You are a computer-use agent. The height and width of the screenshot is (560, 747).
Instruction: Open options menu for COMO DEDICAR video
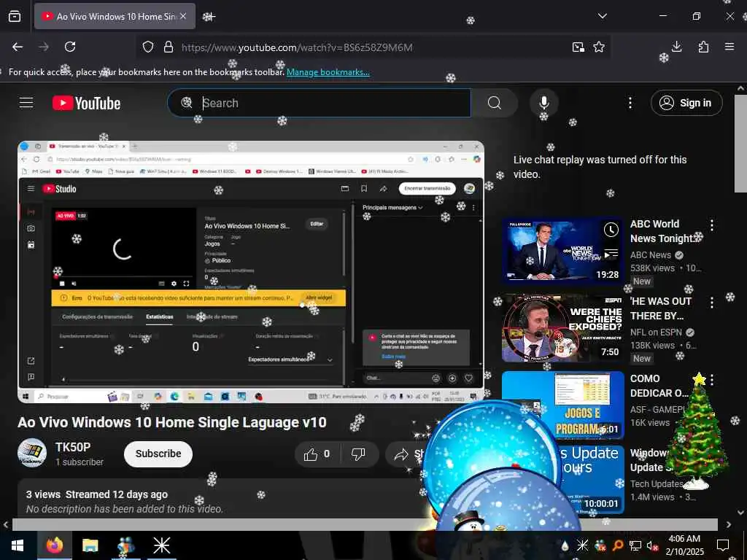[x=712, y=379]
